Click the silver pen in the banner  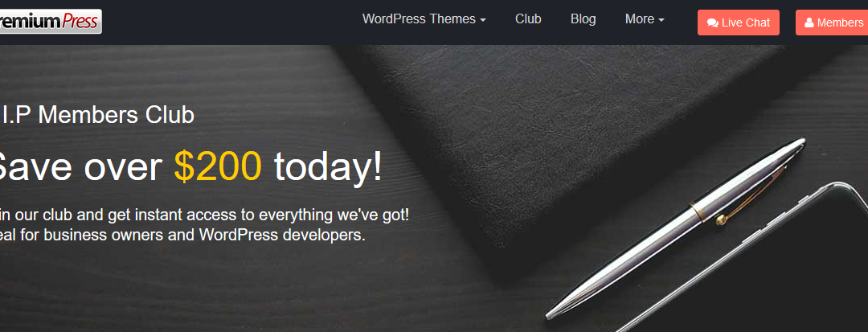(675, 228)
